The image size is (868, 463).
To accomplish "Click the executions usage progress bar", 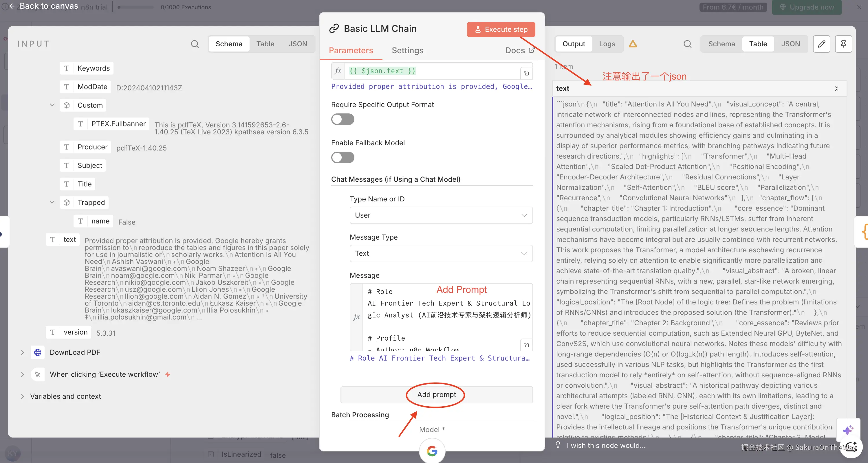I will 135,7.
